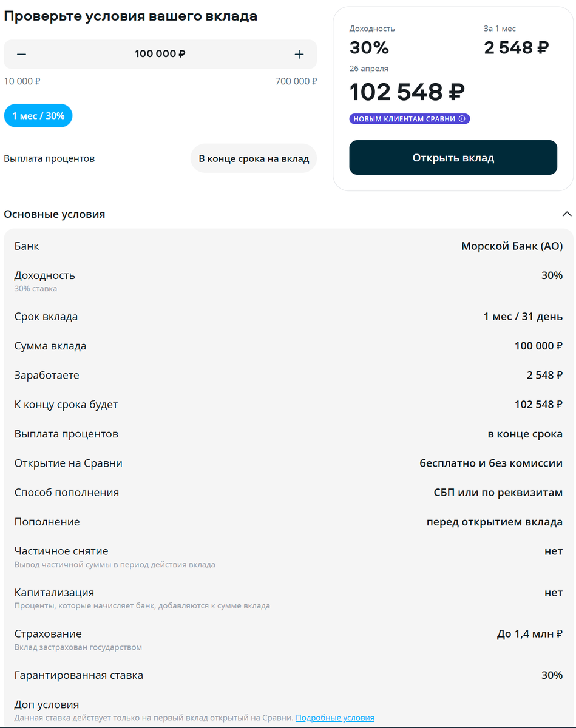Click the large 102 548 ₽ total in the card
The image size is (576, 728).
click(407, 92)
